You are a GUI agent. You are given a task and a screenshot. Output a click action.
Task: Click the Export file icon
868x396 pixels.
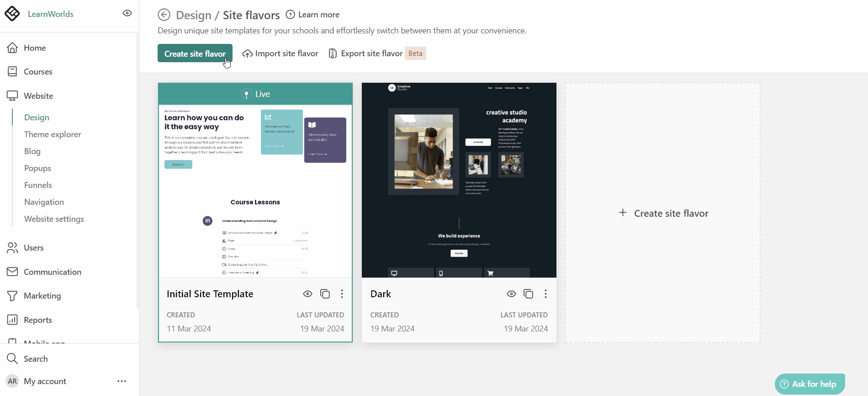click(333, 54)
